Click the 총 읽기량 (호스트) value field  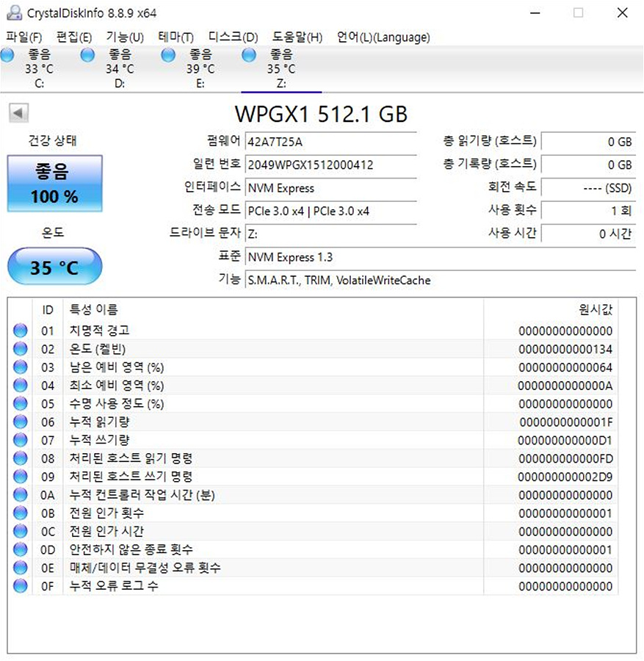pyautogui.click(x=588, y=142)
